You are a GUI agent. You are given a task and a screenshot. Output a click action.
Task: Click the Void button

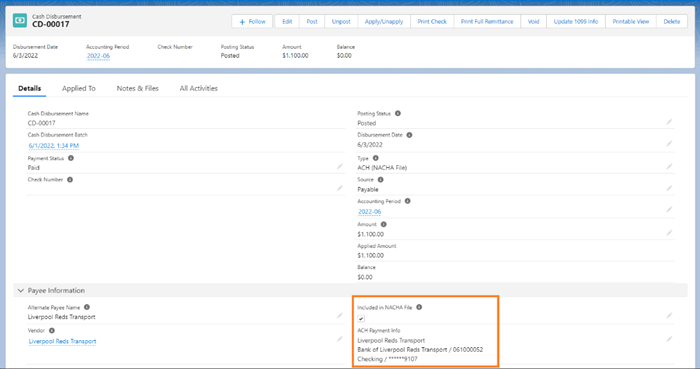click(533, 21)
